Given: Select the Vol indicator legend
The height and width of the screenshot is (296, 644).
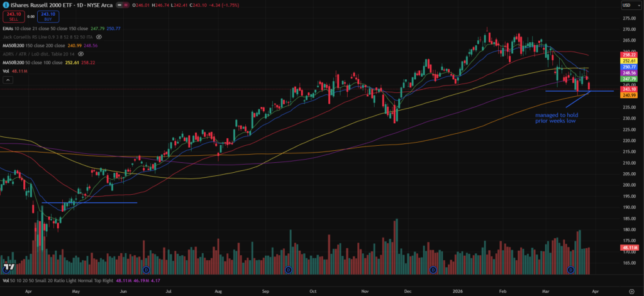Looking at the screenshot, I should pyautogui.click(x=6, y=72).
